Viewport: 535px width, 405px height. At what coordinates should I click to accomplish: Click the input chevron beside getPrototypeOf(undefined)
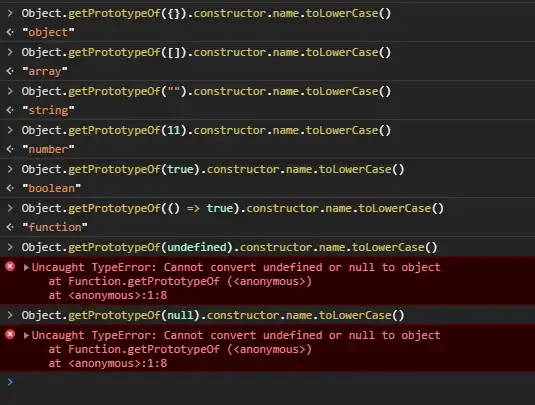pos(10,247)
